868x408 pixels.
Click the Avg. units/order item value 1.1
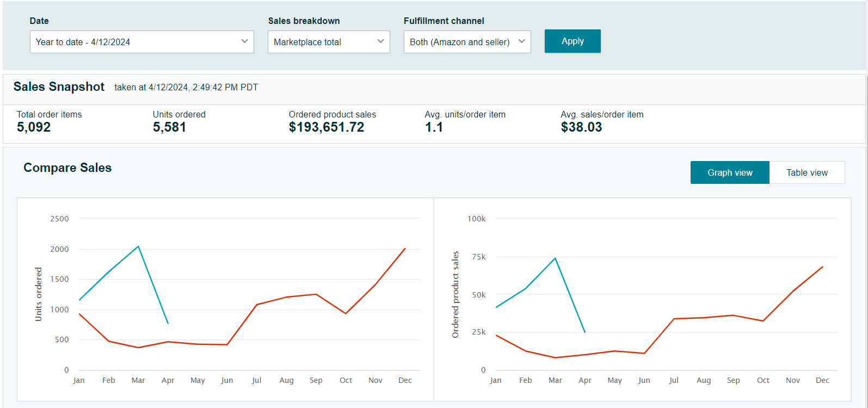tap(434, 127)
